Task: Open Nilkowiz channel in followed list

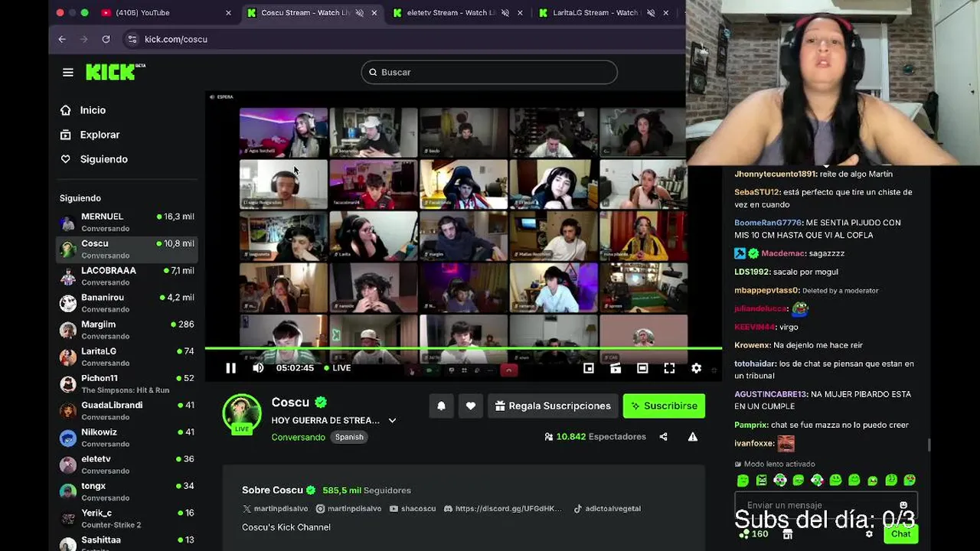Action: (127, 438)
